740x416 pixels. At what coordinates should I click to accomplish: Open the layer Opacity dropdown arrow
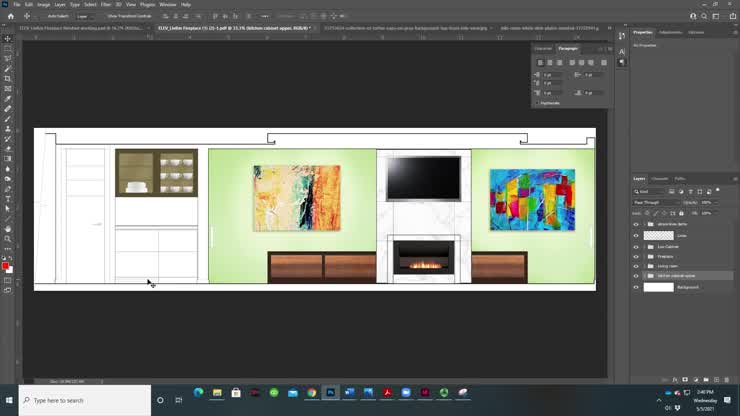(716, 203)
